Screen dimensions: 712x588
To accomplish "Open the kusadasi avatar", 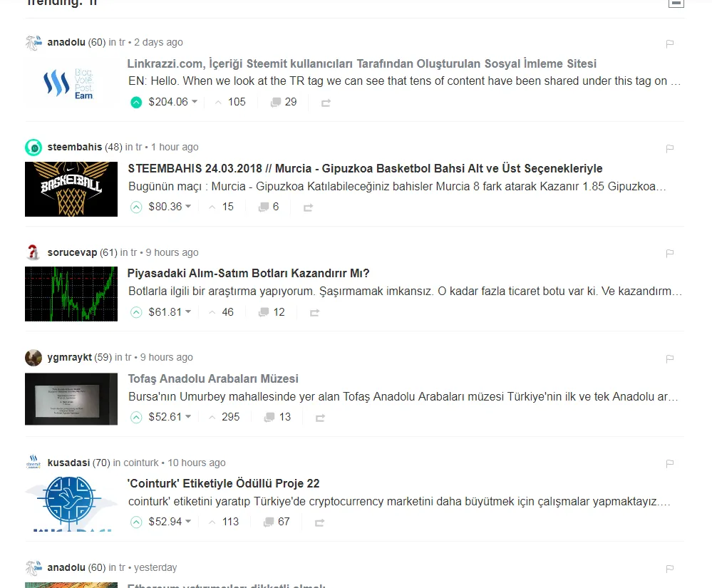I will click(33, 463).
